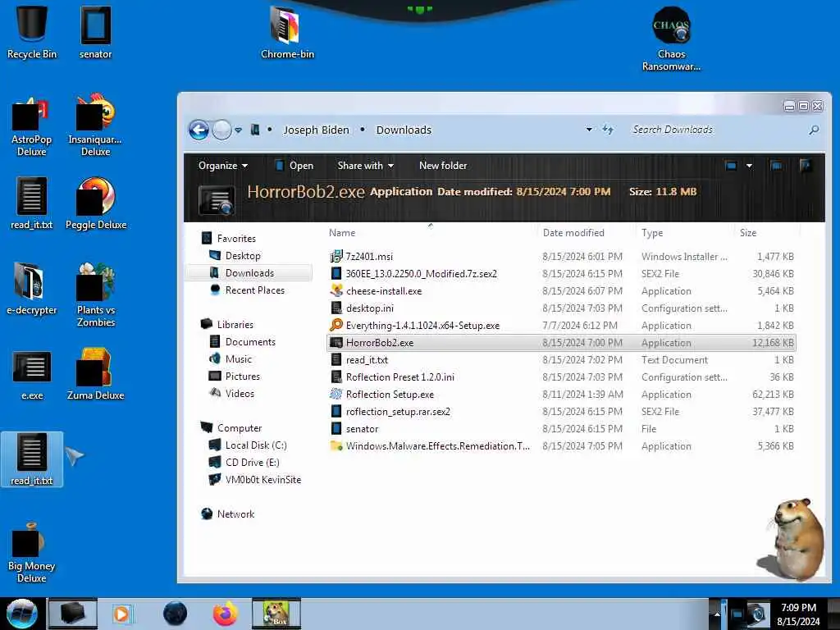Toggle the preview pane icon
840x630 pixels.
(776, 166)
